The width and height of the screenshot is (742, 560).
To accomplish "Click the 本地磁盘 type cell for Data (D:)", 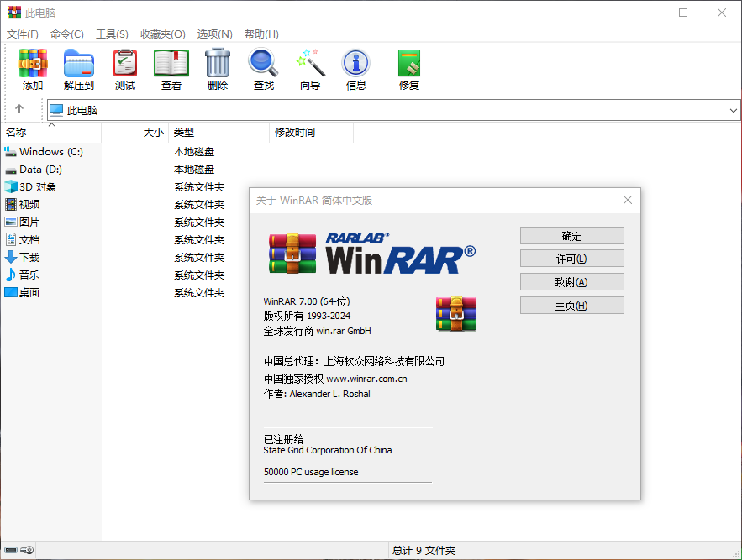I will coord(194,170).
